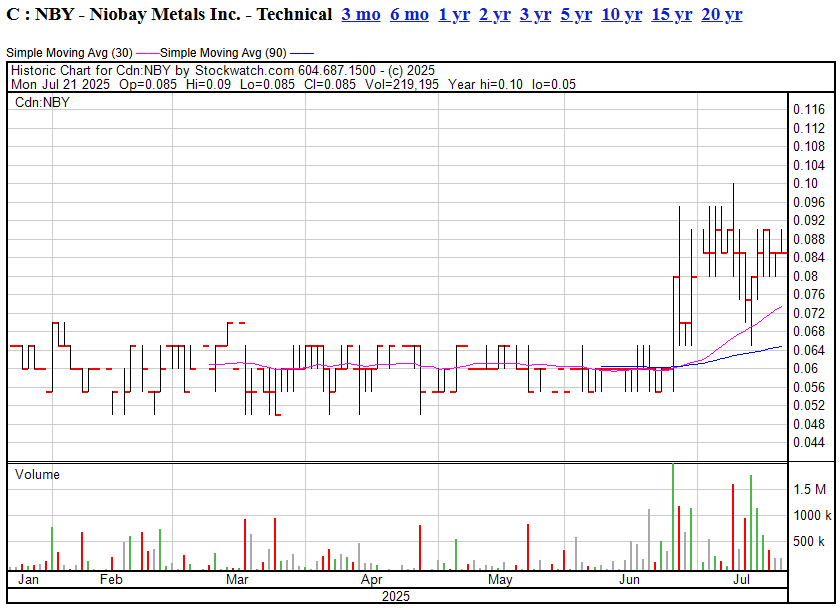Click the 0.10 price axis label
Image resolution: width=840 pixels, height=608 pixels.
(x=806, y=184)
